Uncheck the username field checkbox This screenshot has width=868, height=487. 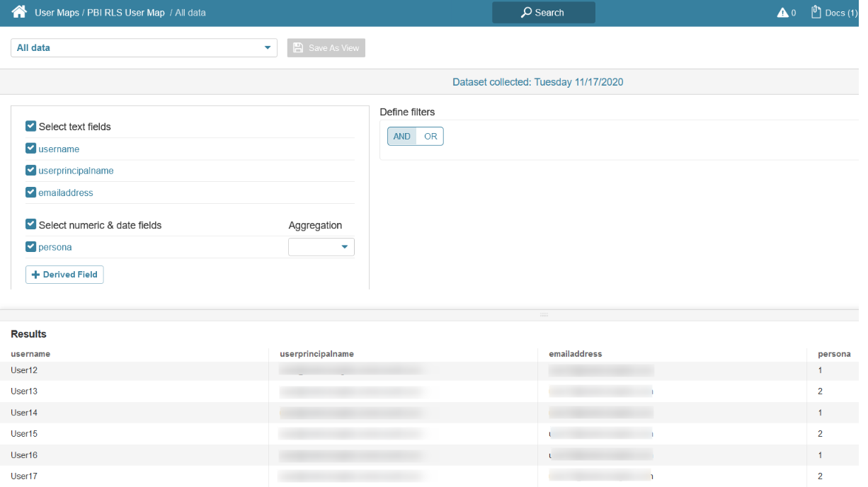click(x=30, y=149)
